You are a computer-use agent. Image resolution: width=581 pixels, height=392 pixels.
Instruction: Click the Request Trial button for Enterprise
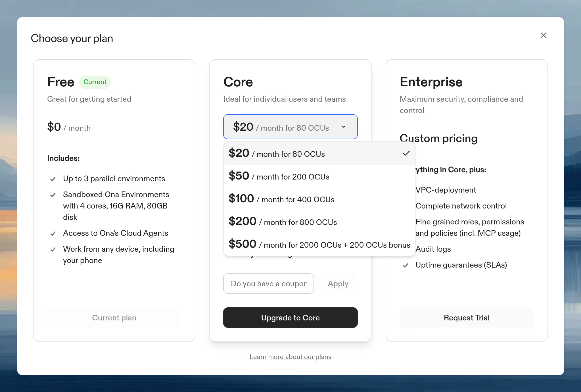click(x=467, y=318)
